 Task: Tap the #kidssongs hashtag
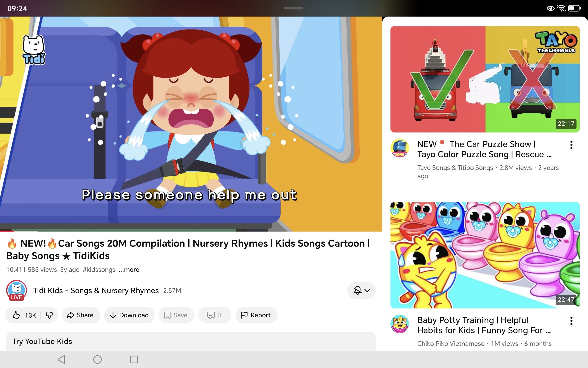pos(99,270)
